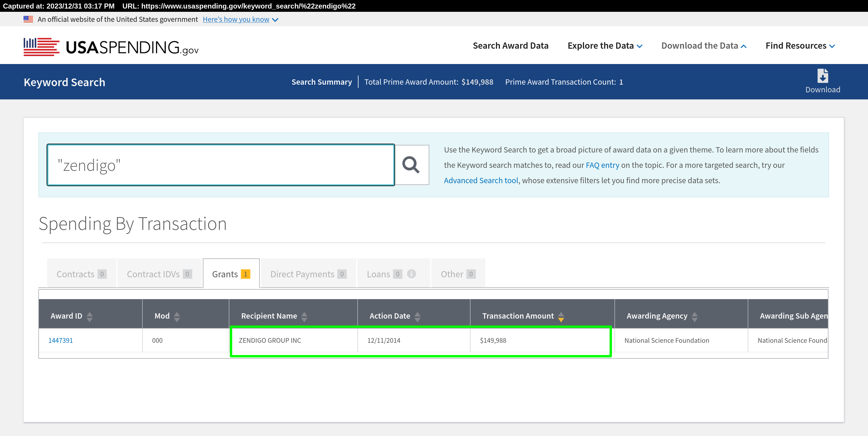Image resolution: width=868 pixels, height=436 pixels.
Task: Click the $149,988 transaction amount cell
Action: point(542,340)
